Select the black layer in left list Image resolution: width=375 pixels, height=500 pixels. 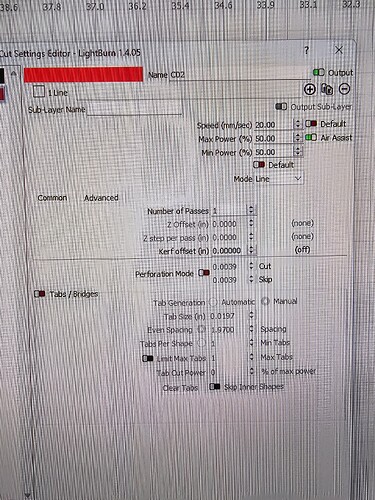(x=2, y=76)
